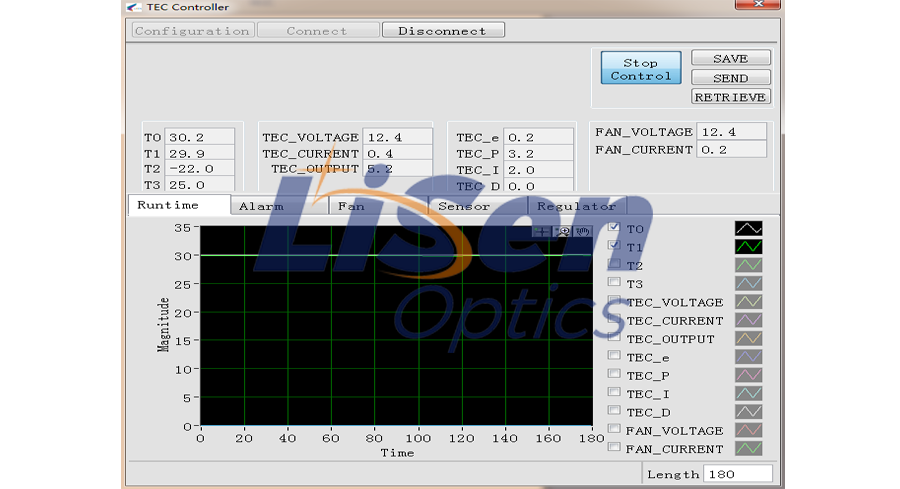Enable the T3 plot checkbox
This screenshot has height=489, width=900.
614,283
